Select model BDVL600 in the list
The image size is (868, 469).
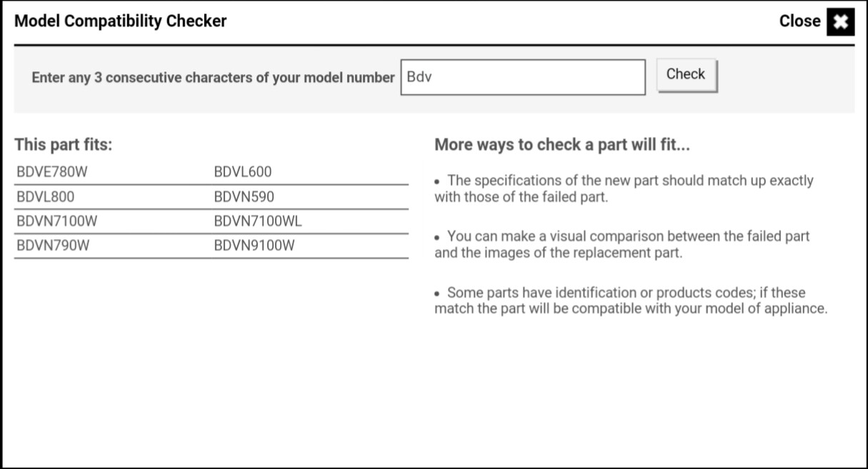point(243,172)
